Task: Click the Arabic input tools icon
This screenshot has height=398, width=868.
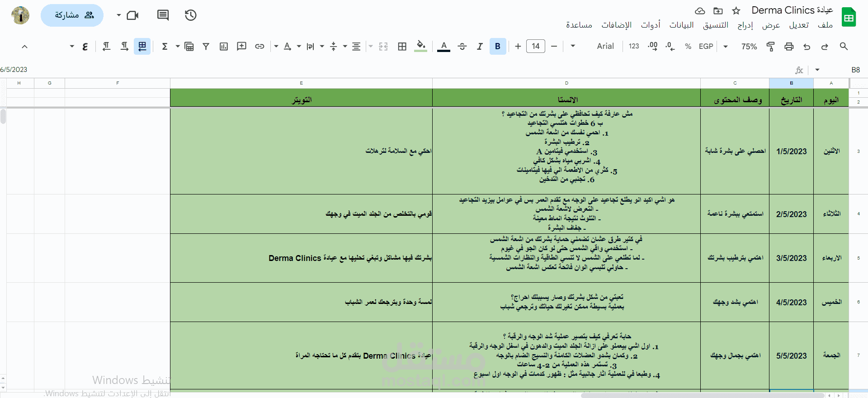Action: click(x=85, y=46)
